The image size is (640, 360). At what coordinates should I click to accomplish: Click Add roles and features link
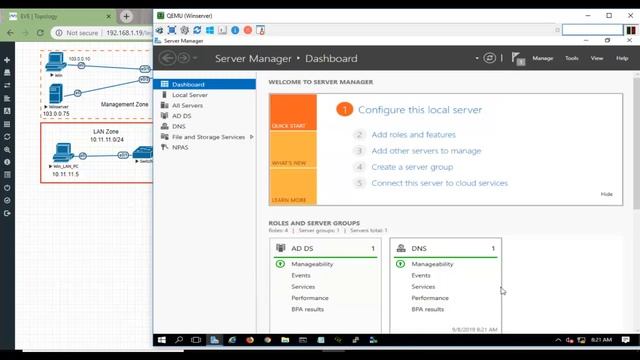(x=413, y=135)
